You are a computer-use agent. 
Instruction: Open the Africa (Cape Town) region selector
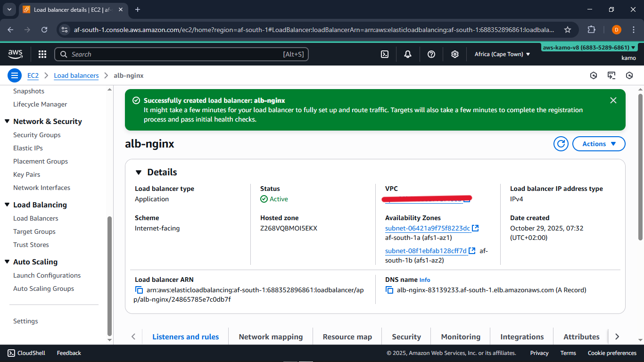(x=502, y=54)
